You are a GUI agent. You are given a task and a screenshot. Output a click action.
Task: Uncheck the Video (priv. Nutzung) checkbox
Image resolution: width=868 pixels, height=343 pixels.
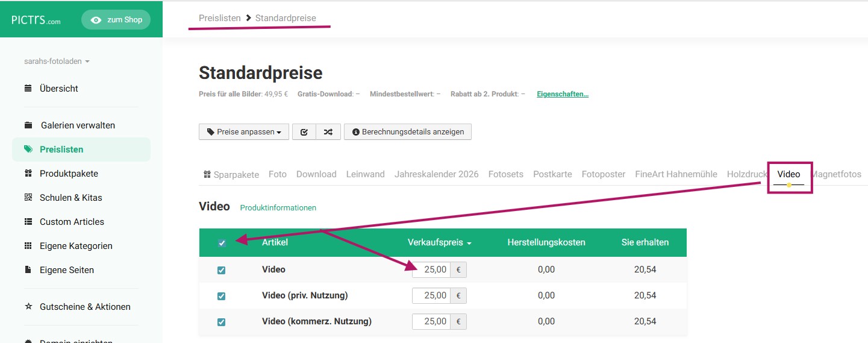221,296
